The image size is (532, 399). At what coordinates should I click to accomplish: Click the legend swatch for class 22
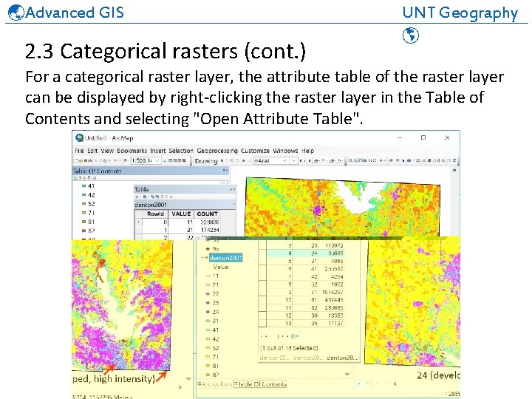[x=208, y=294]
